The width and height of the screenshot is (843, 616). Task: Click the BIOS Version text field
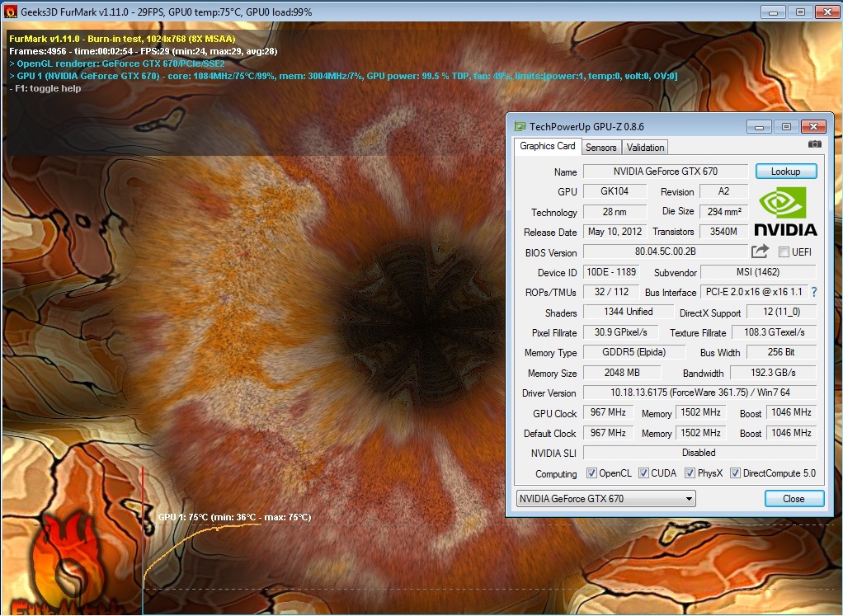pos(665,252)
